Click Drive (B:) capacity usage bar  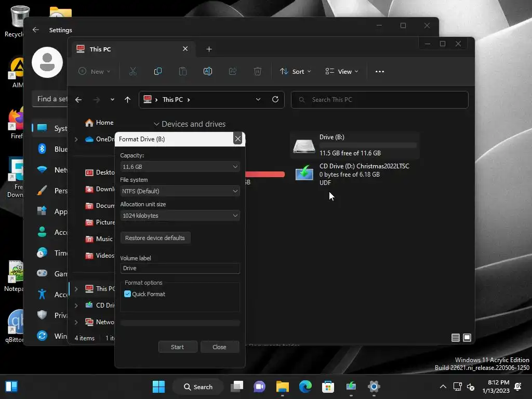tap(368, 145)
